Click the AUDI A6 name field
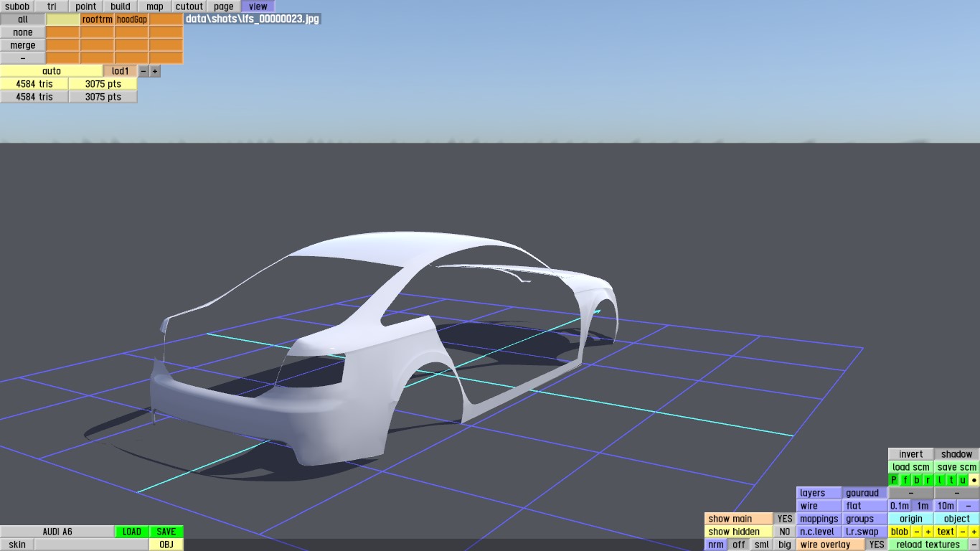 [57, 532]
